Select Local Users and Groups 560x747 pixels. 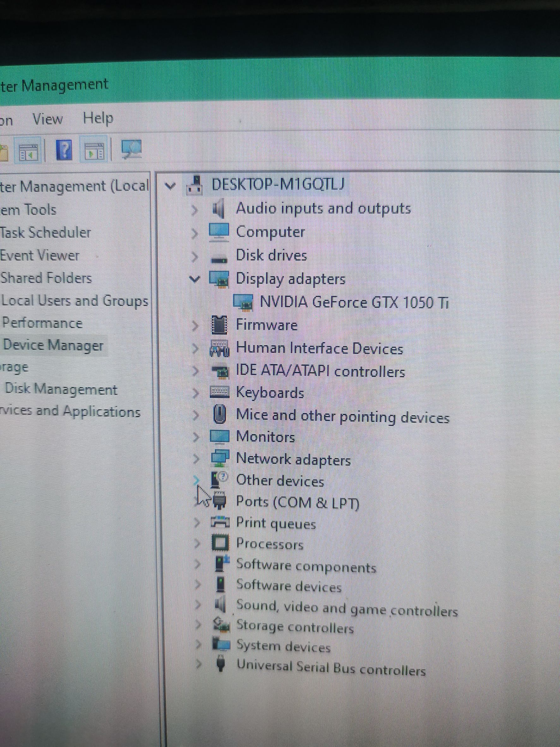click(x=74, y=301)
